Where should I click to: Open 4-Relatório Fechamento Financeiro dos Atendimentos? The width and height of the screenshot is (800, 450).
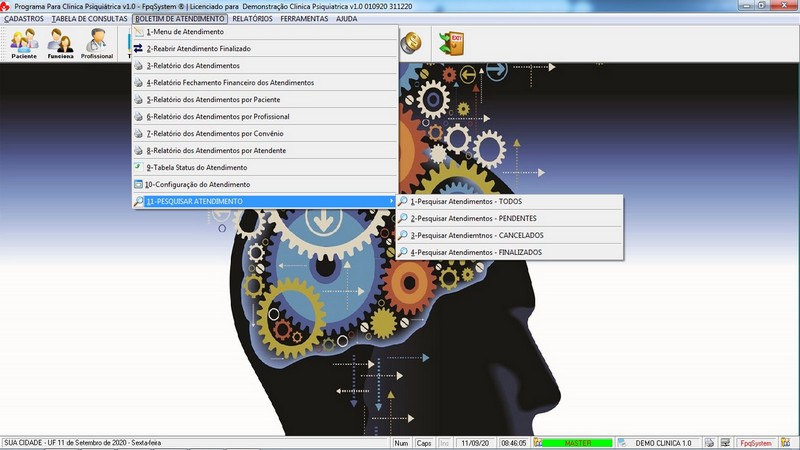[265, 83]
